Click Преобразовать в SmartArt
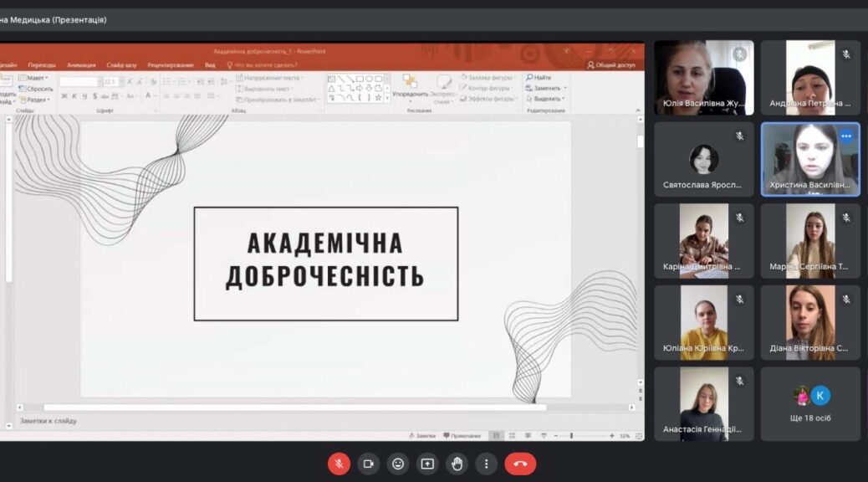This screenshot has height=482, width=868. click(x=278, y=100)
